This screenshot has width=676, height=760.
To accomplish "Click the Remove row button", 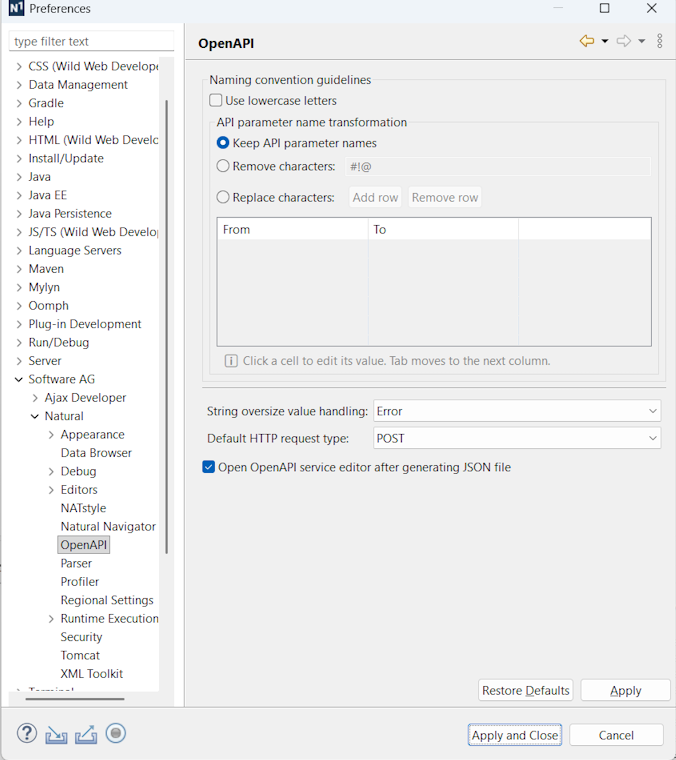I will [445, 197].
